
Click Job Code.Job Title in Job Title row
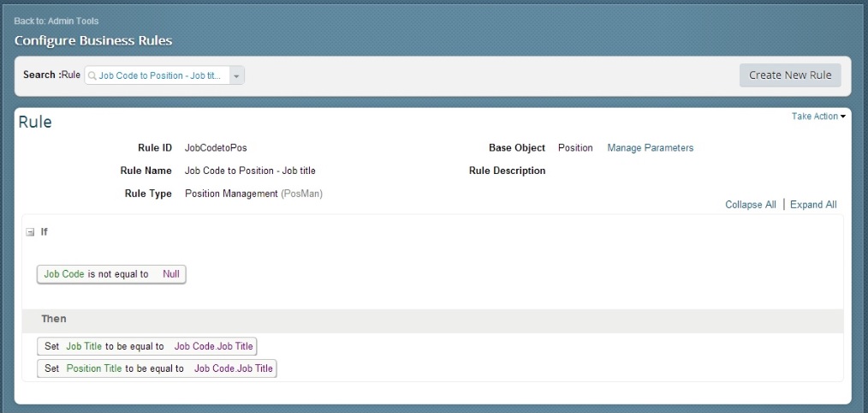click(x=214, y=346)
